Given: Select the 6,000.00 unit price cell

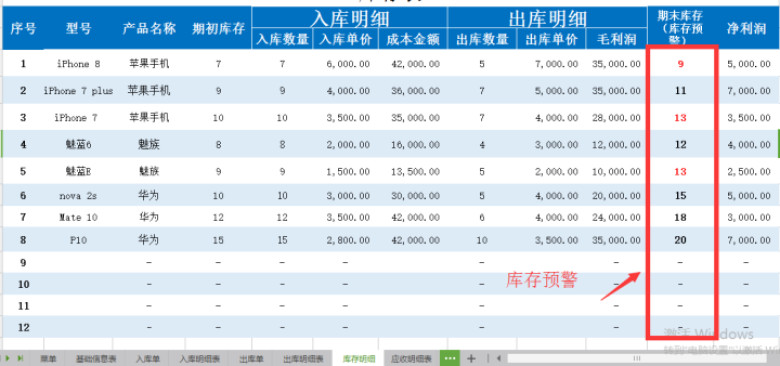Looking at the screenshot, I should point(345,64).
